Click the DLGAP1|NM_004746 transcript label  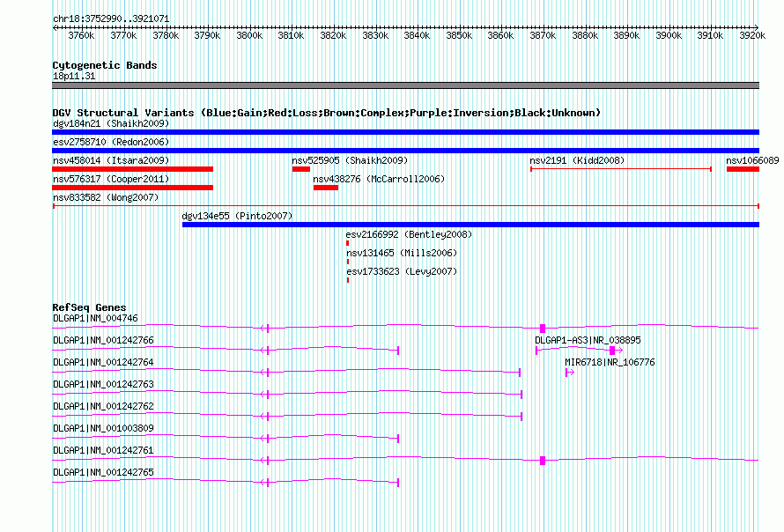95,318
